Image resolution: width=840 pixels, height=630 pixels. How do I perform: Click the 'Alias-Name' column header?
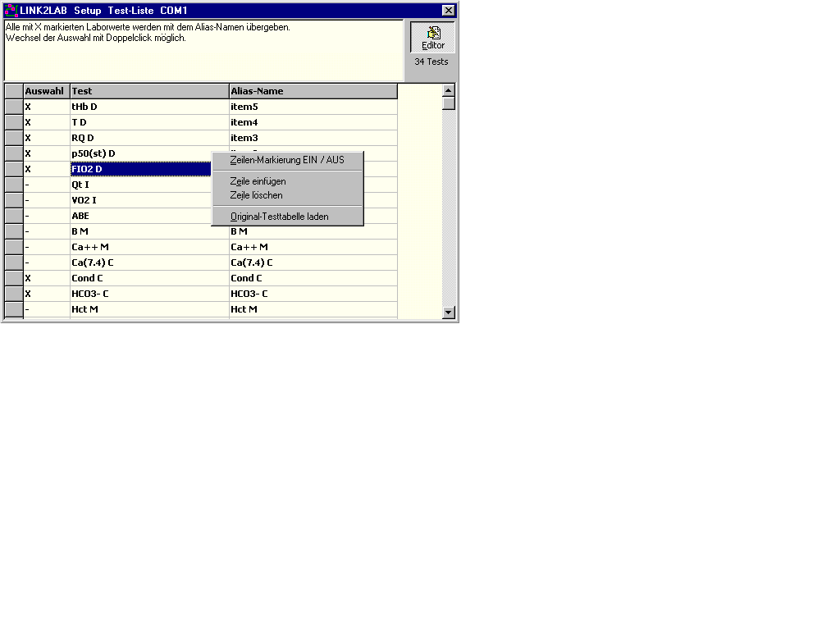click(313, 91)
